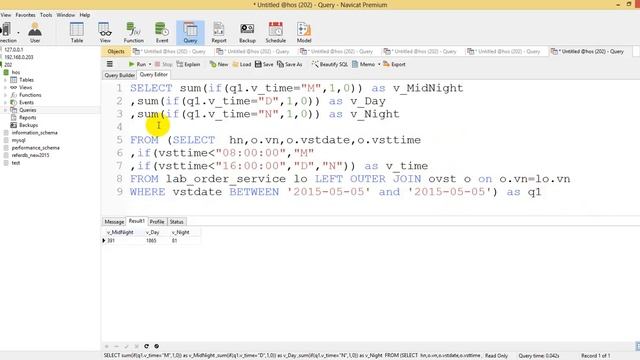Click the stop icon below results
This screenshot has width=640, height=360.
pyautogui.click(x=157, y=346)
